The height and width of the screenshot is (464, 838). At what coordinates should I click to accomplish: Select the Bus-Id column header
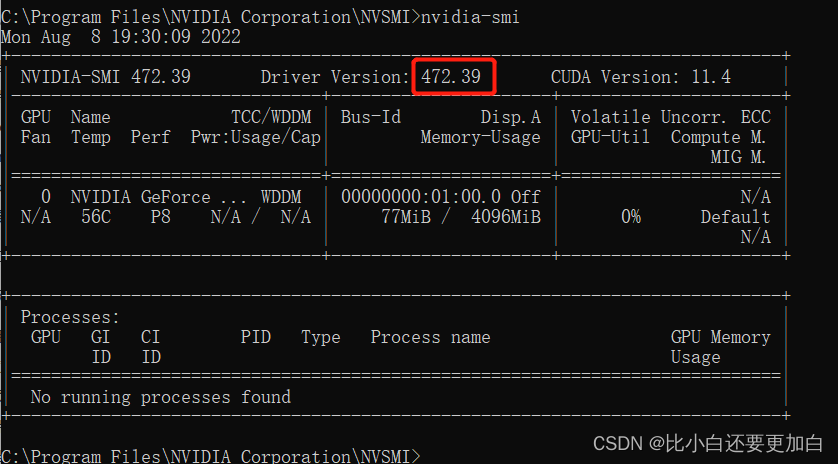[371, 117]
